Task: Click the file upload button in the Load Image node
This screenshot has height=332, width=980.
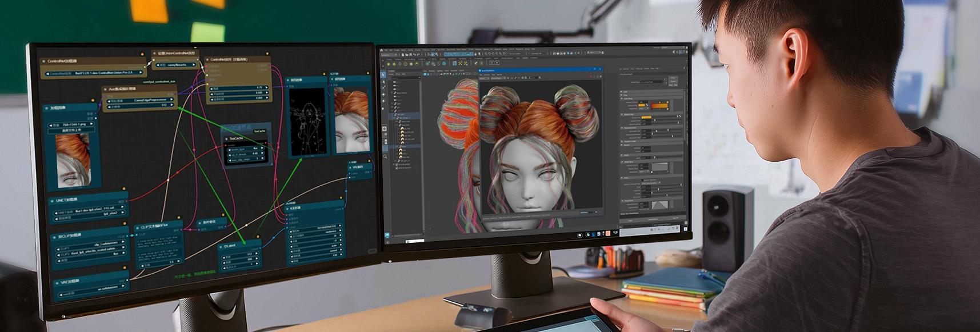Action: pos(72,131)
